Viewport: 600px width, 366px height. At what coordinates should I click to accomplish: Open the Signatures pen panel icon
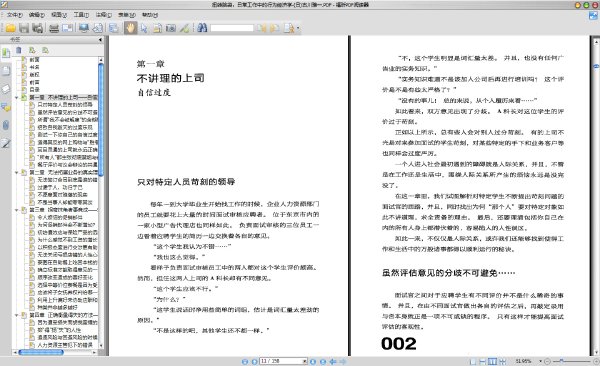tap(6, 144)
